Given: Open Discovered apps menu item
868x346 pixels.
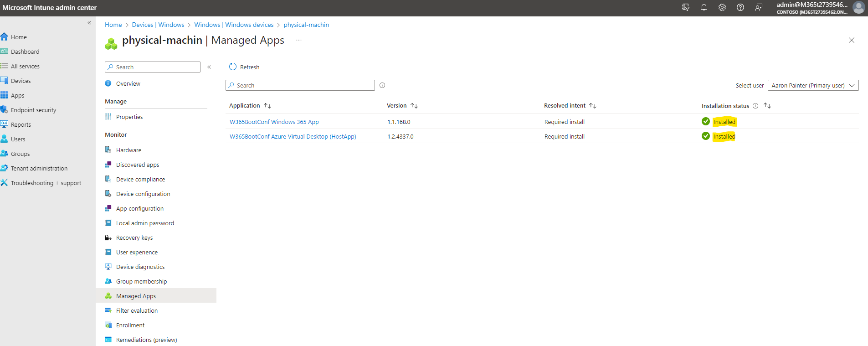Looking at the screenshot, I should [x=138, y=165].
